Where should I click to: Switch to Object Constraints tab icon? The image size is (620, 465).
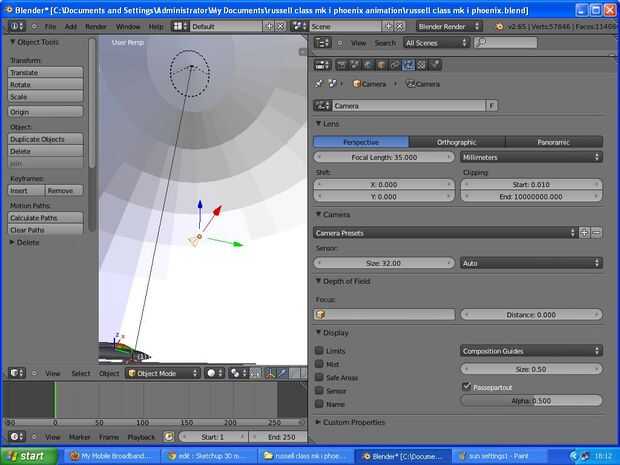395,65
